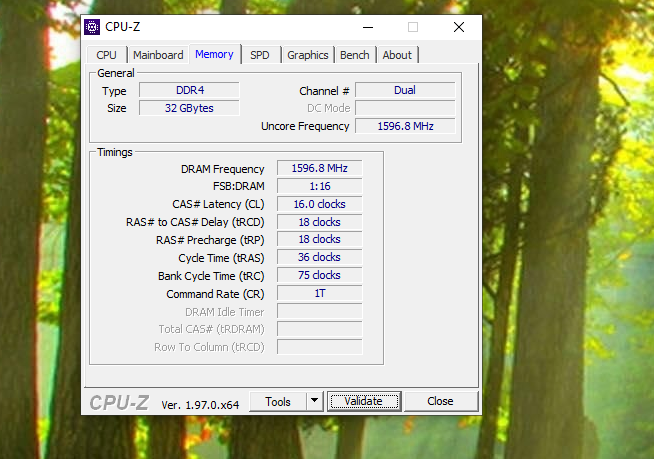This screenshot has height=459, width=654.
Task: Select the Memory tab
Action: (x=214, y=54)
